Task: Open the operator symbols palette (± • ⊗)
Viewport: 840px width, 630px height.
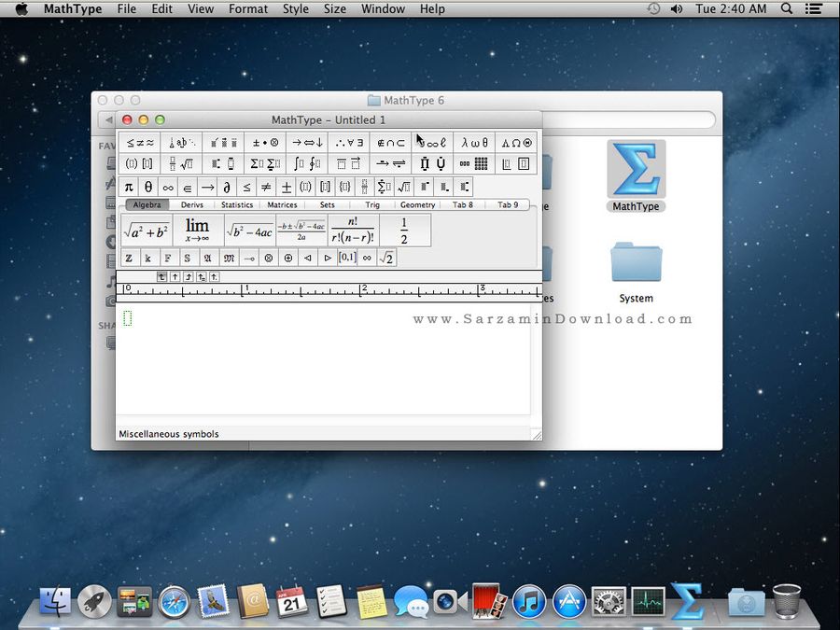Action: pyautogui.click(x=265, y=143)
